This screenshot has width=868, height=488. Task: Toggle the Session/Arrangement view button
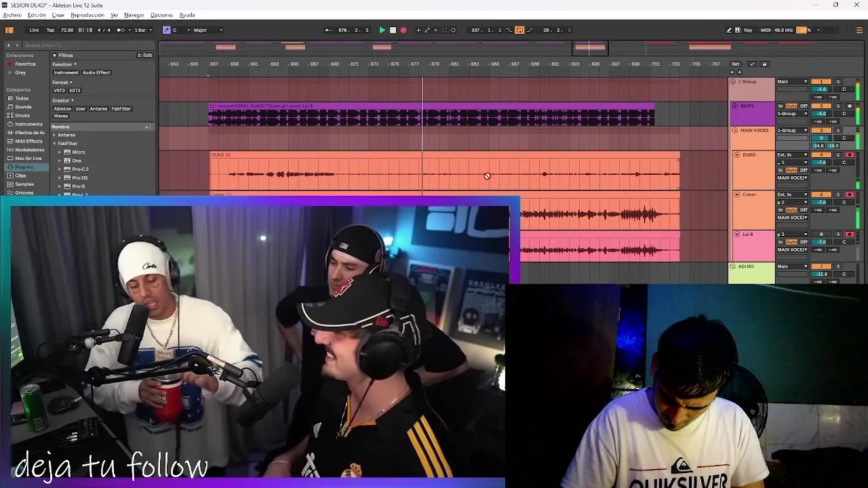click(9, 30)
